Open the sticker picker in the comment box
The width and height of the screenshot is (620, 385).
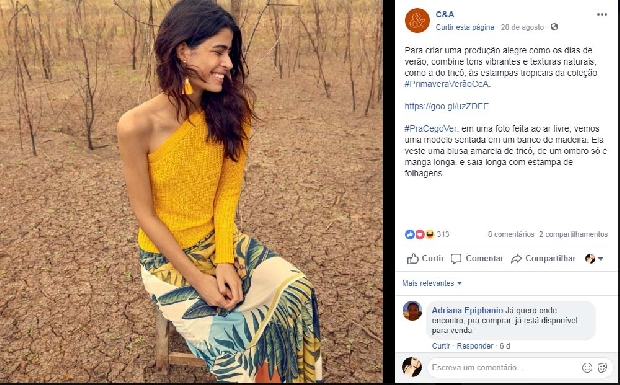point(602,368)
